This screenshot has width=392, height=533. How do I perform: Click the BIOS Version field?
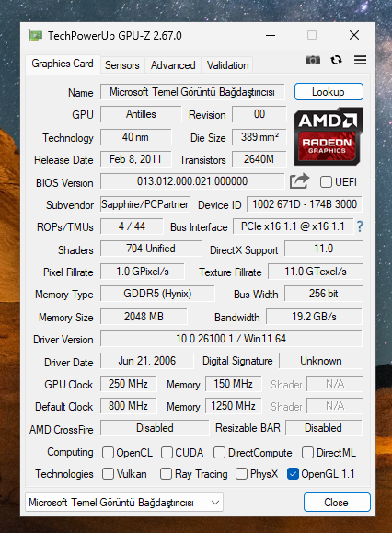(192, 181)
